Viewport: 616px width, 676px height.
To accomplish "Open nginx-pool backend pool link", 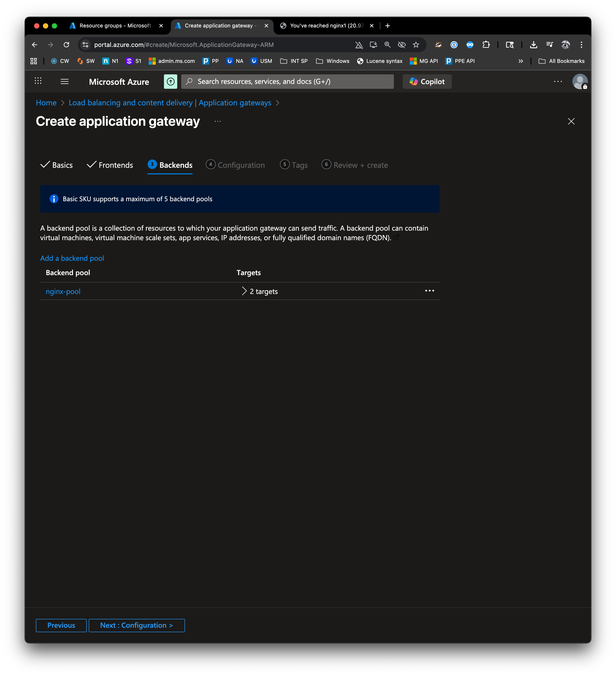I will [x=63, y=291].
